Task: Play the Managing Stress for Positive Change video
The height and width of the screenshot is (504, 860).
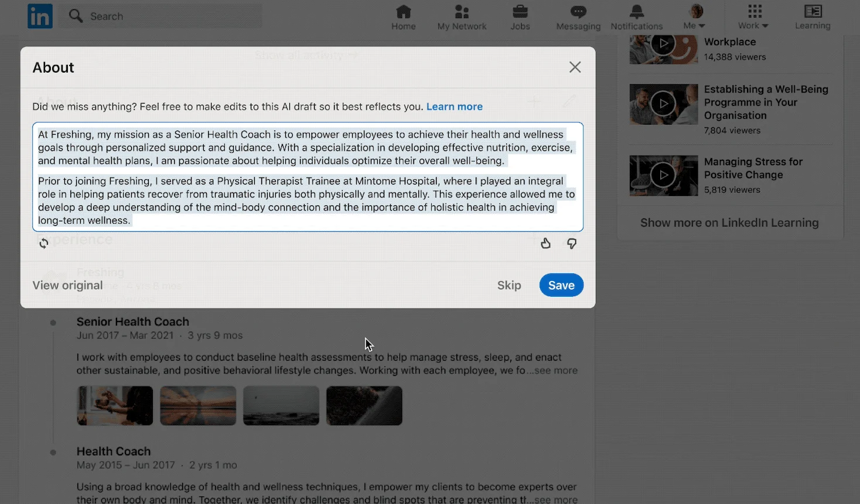Action: (x=663, y=175)
